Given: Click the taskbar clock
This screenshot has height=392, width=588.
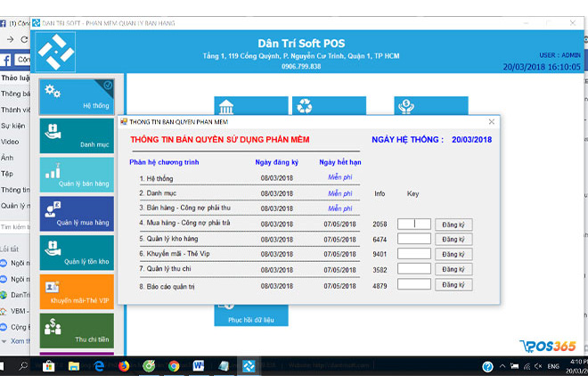Looking at the screenshot, I should pos(576,366).
